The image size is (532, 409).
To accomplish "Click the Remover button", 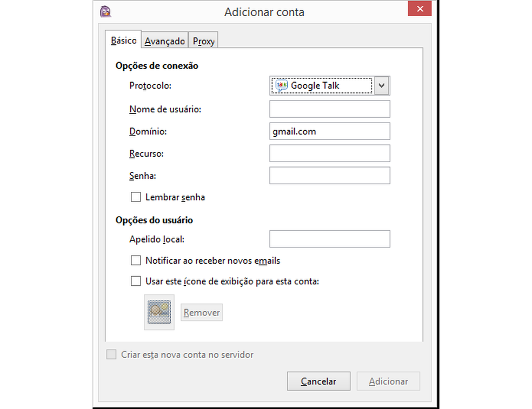I will 201,312.
